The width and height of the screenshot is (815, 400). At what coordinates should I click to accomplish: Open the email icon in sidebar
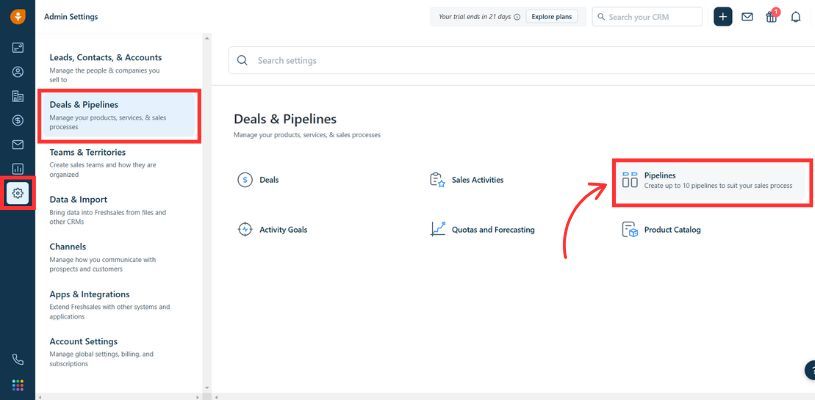(18, 144)
